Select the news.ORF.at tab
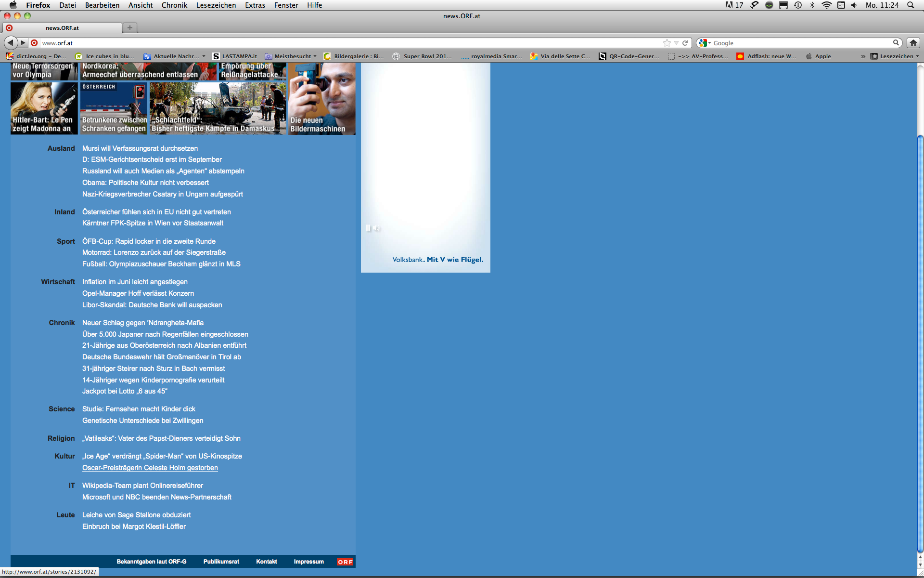Image resolution: width=924 pixels, height=578 pixels. [63, 28]
